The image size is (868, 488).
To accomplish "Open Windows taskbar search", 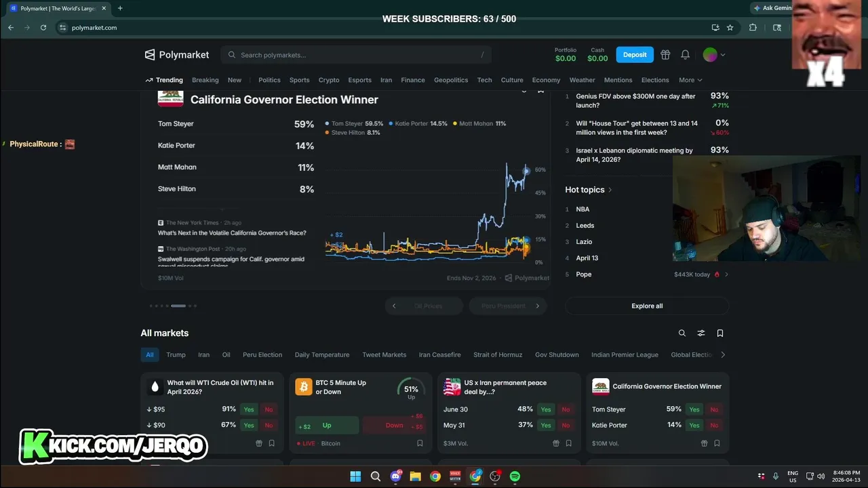I will pos(375,476).
